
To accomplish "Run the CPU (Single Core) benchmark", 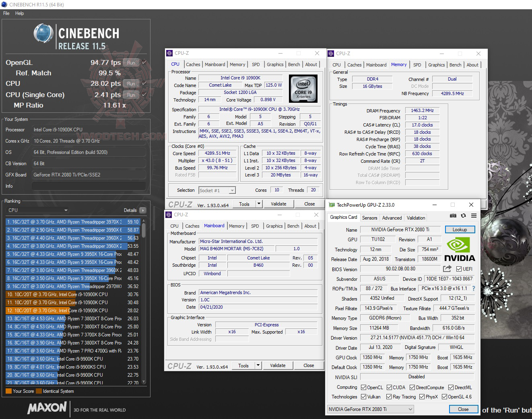I will click(131, 95).
